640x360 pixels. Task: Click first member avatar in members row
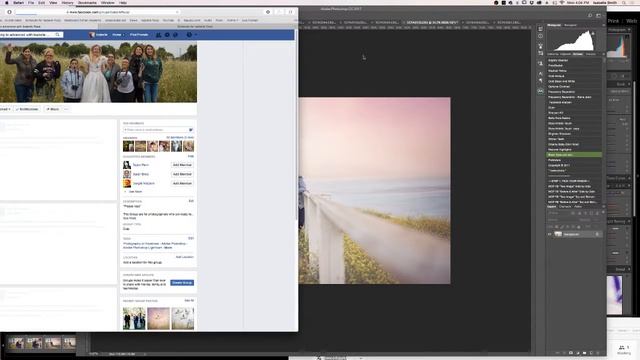point(128,146)
